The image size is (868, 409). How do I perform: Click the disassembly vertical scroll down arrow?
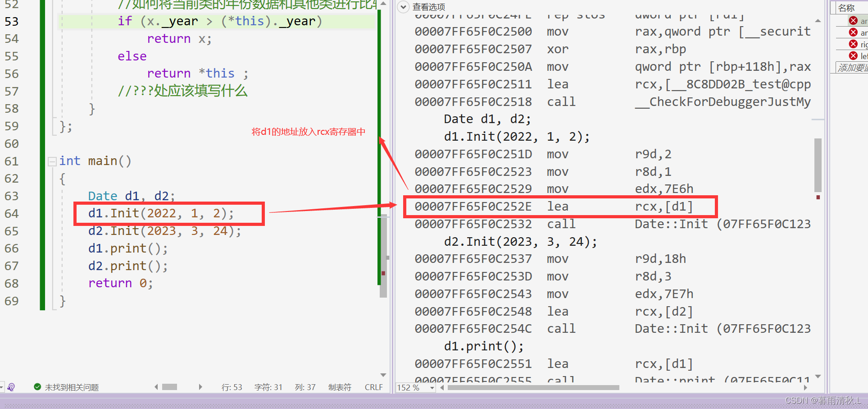pos(818,376)
